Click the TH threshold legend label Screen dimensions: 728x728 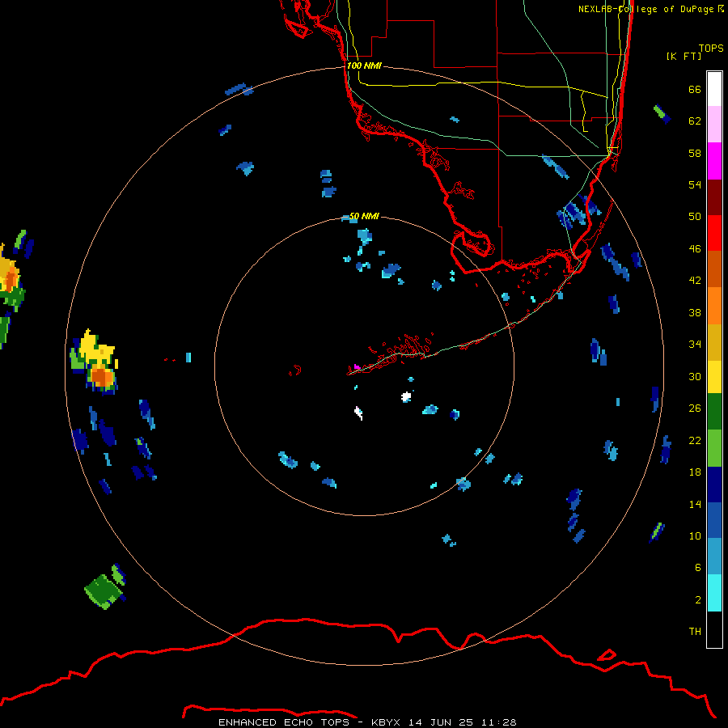pos(695,632)
